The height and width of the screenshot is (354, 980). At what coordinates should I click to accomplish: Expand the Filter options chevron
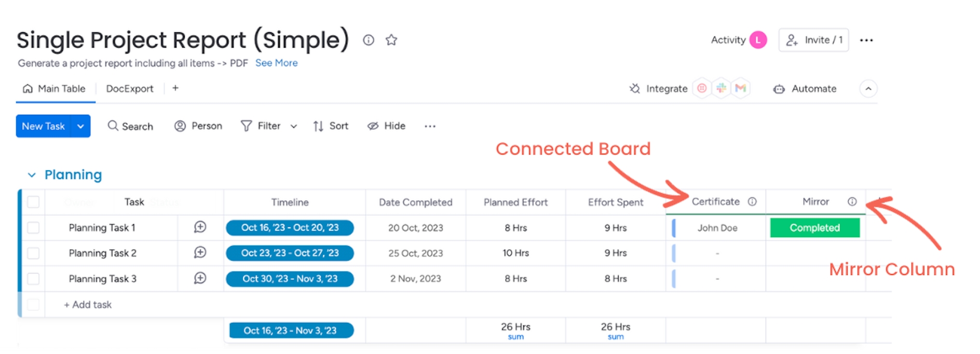[x=294, y=126]
